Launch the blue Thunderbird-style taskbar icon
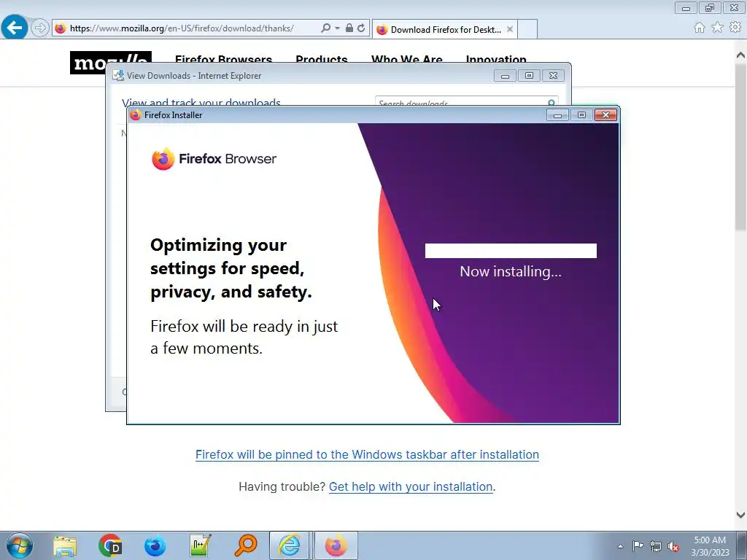747x560 pixels. pos(155,545)
